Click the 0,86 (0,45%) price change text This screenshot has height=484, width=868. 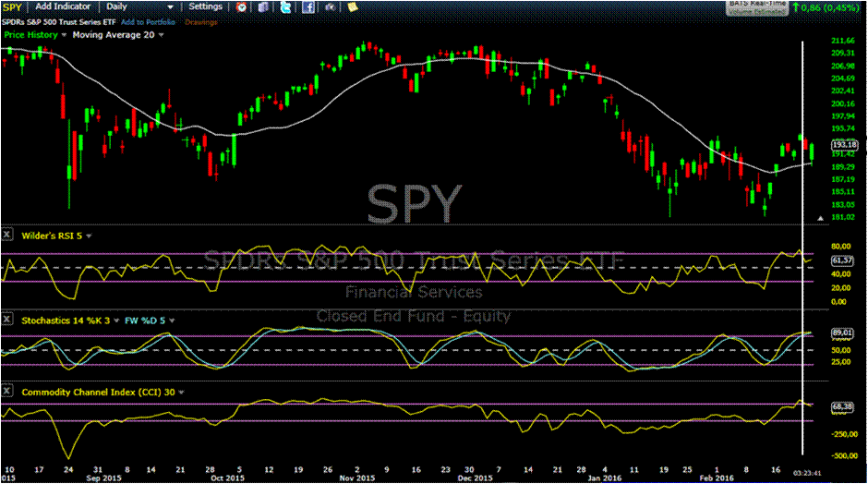828,7
